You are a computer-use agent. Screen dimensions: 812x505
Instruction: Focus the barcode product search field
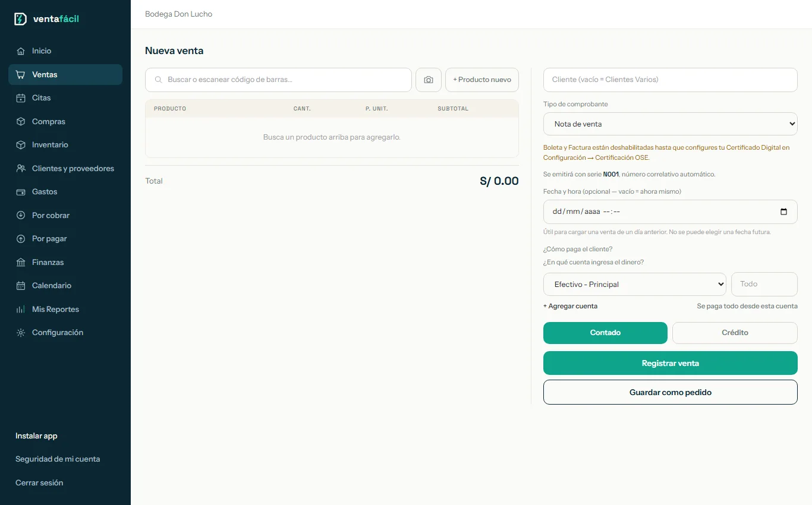278,80
